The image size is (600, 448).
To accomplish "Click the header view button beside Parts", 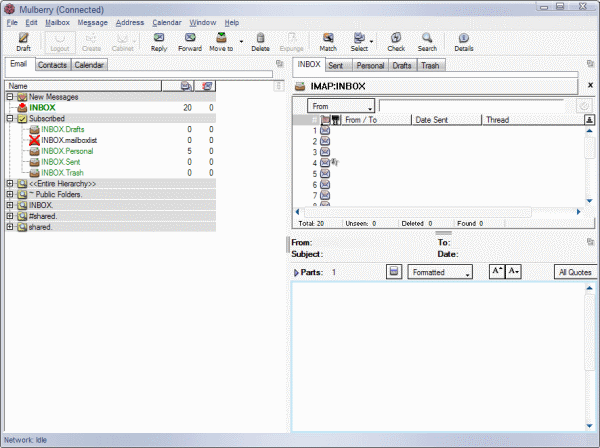I will click(394, 272).
